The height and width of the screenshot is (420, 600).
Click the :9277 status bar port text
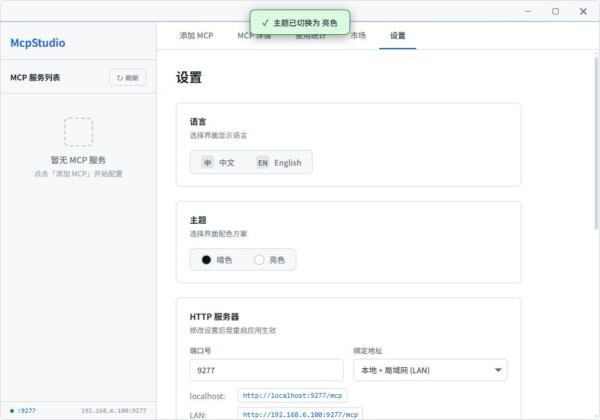[x=26, y=411]
